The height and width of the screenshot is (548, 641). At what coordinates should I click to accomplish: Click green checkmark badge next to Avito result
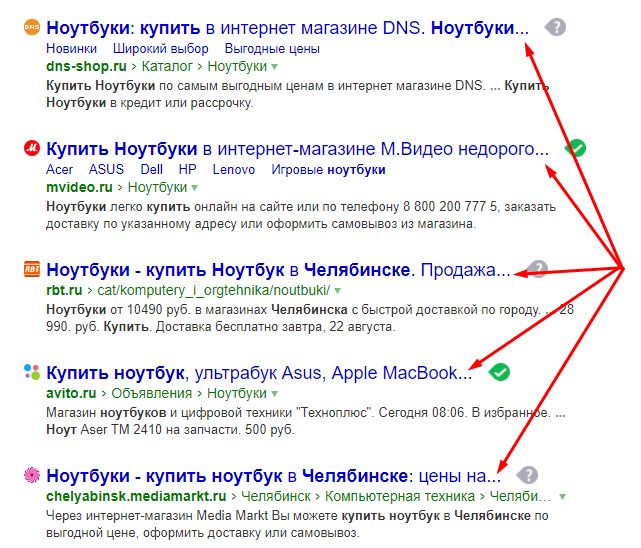click(x=499, y=372)
